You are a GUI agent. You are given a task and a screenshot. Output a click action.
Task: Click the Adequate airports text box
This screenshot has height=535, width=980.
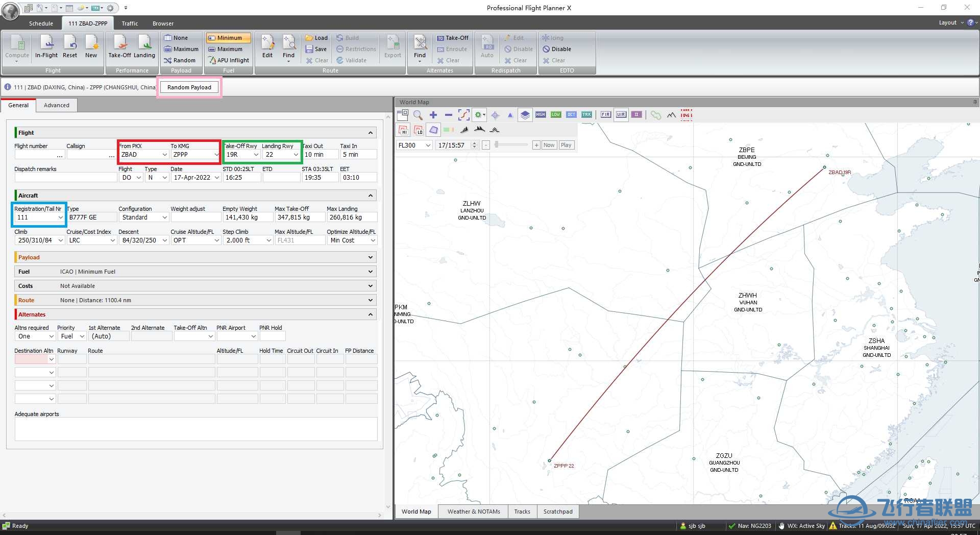point(196,429)
